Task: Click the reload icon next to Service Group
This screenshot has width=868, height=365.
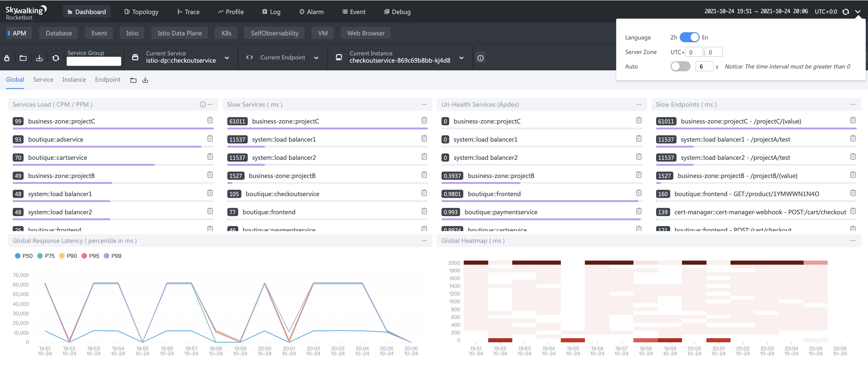Action: tap(56, 58)
